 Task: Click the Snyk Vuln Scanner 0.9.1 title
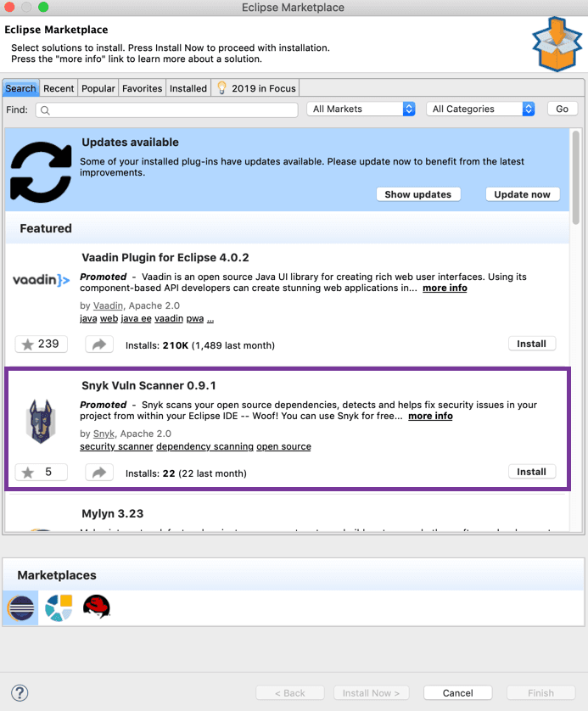click(x=148, y=385)
